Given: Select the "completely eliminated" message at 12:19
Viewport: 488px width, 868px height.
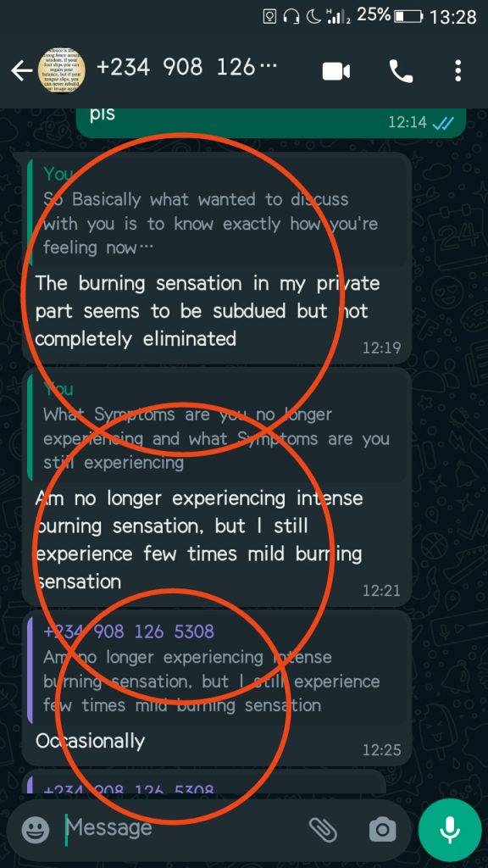Looking at the screenshot, I should (x=217, y=258).
